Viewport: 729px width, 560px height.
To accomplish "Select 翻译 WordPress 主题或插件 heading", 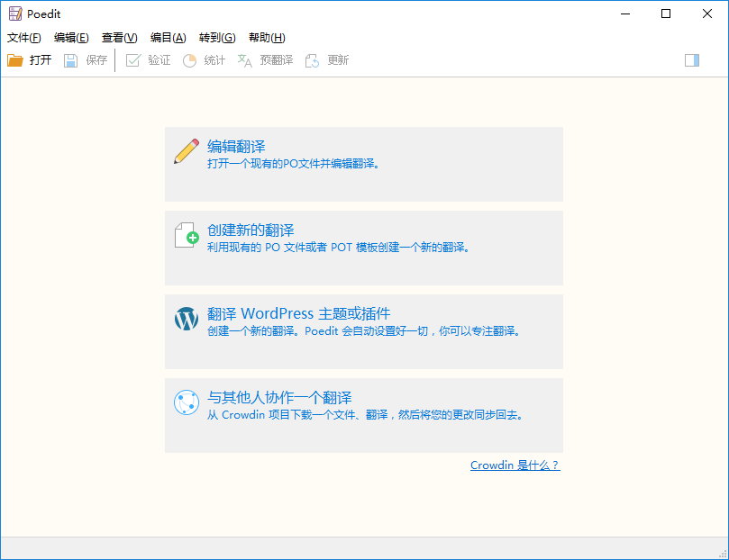I will click(298, 314).
